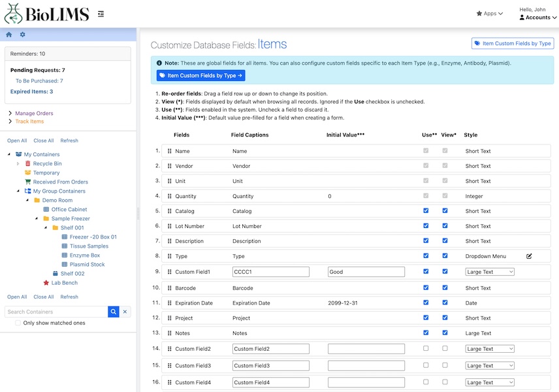Open Tissue Samples container

point(89,246)
